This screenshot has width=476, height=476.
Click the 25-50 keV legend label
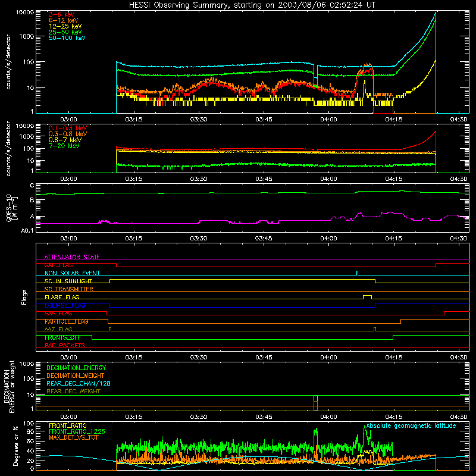click(x=65, y=32)
